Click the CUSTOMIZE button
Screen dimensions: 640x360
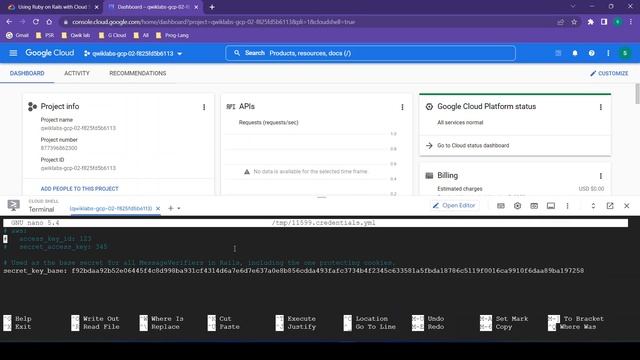[609, 73]
